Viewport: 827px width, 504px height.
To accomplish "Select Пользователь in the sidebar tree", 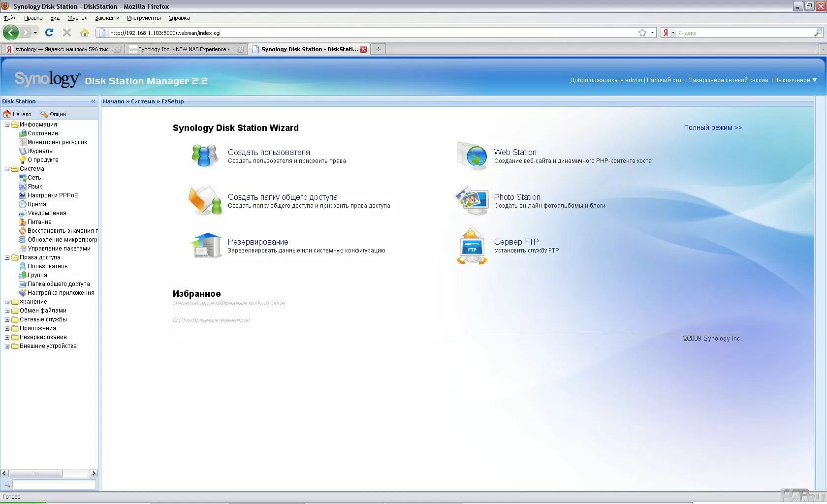I will click(x=47, y=266).
